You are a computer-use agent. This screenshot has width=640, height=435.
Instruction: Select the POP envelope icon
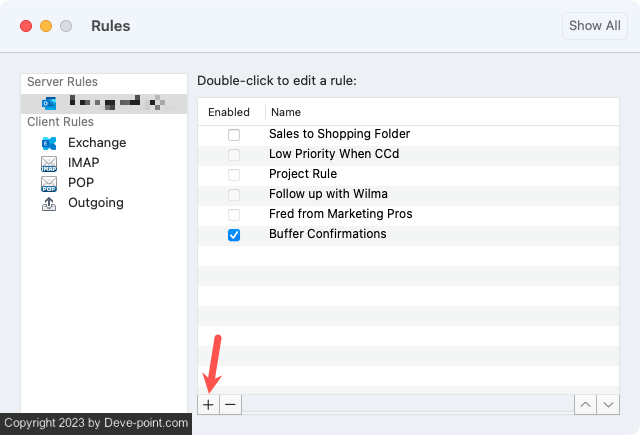pyautogui.click(x=49, y=183)
